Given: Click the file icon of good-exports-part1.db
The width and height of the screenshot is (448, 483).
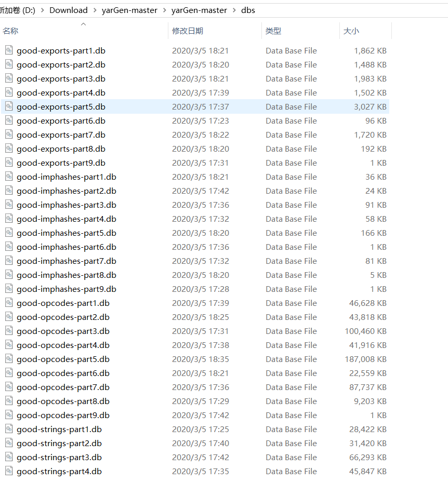Looking at the screenshot, I should point(9,50).
